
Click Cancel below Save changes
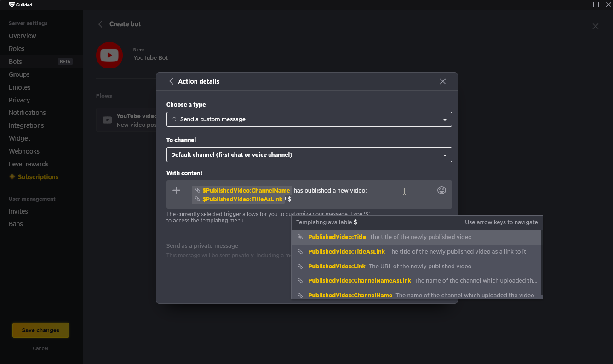pos(40,348)
